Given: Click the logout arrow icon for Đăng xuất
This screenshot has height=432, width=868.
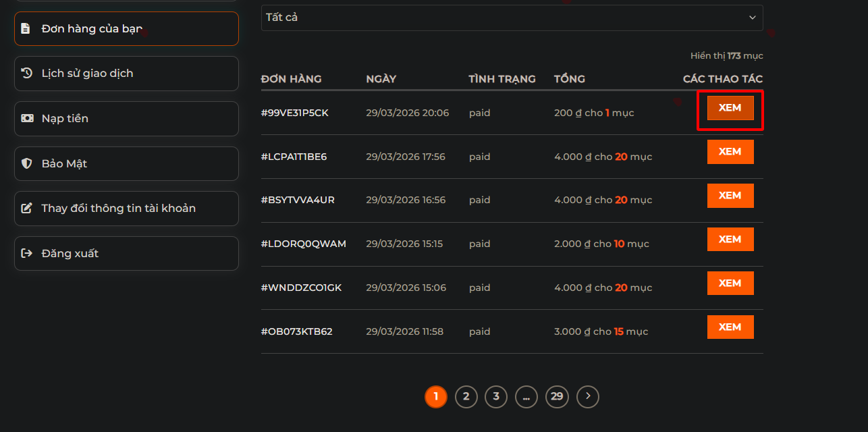Looking at the screenshot, I should [26, 253].
